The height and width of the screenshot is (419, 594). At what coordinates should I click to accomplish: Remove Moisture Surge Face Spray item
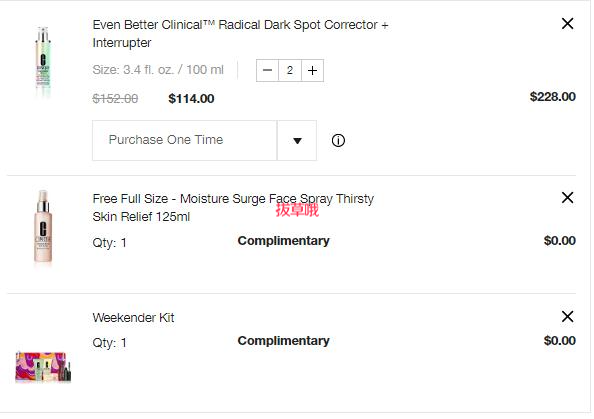pos(567,197)
